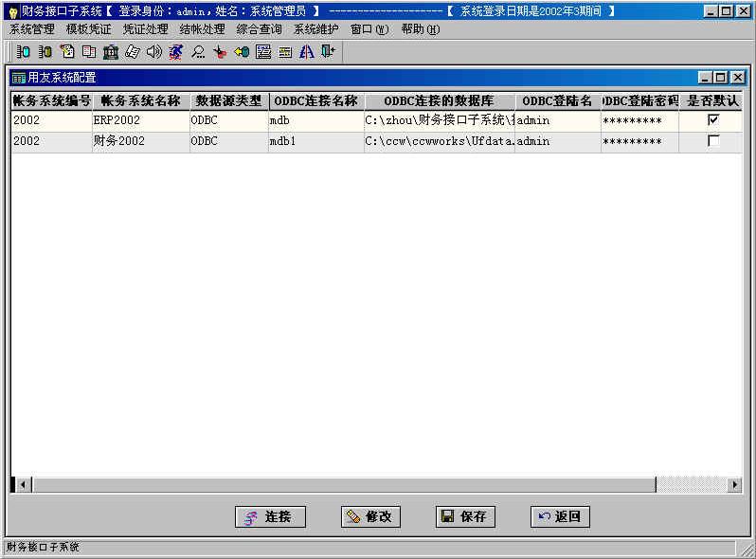
Task: Click the 帐务系统名称 column header
Action: pos(140,100)
